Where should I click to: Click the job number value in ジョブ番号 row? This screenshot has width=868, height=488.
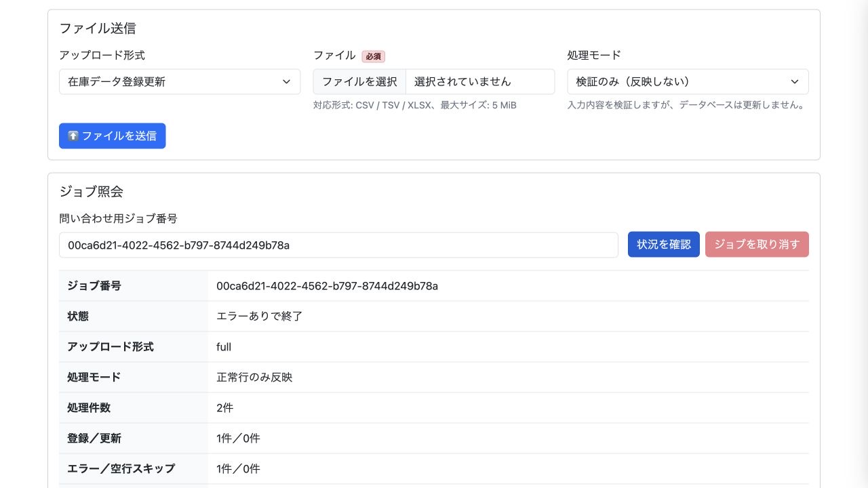tap(327, 286)
